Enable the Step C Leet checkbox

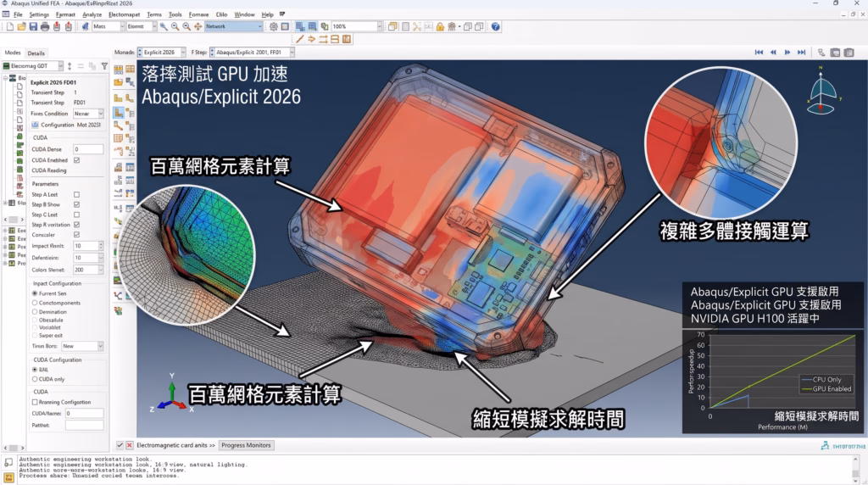click(x=77, y=215)
